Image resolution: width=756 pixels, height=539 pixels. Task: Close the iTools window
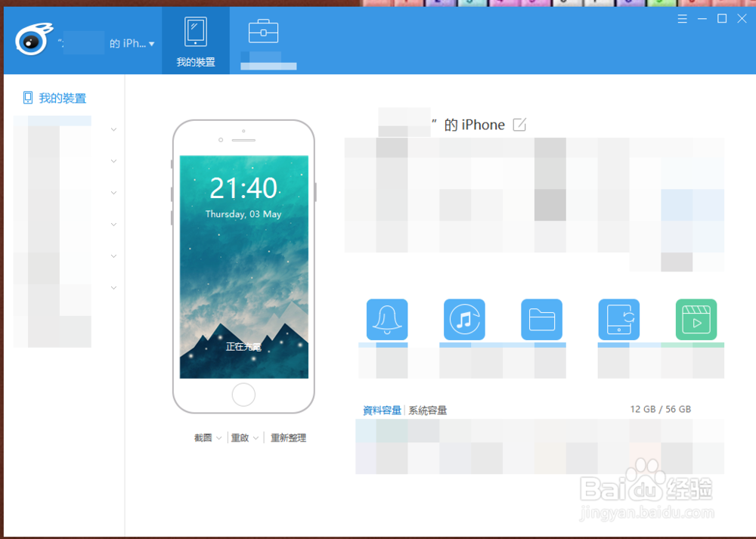pyautogui.click(x=742, y=19)
